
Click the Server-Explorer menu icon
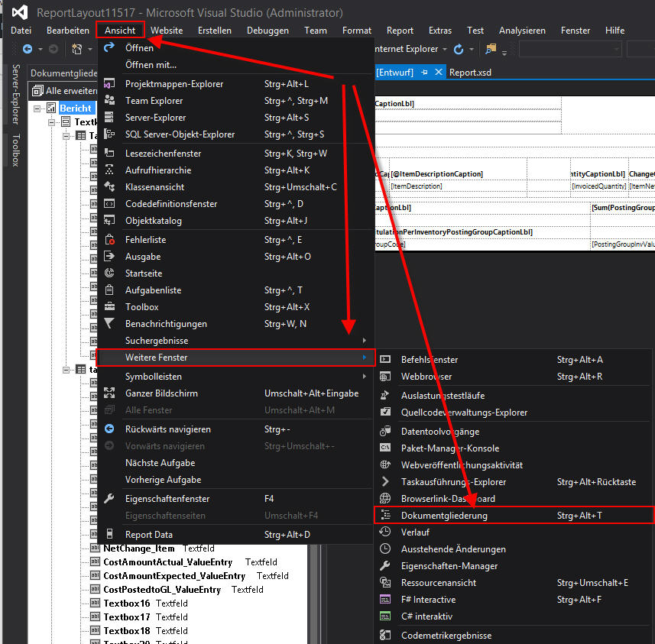[109, 118]
